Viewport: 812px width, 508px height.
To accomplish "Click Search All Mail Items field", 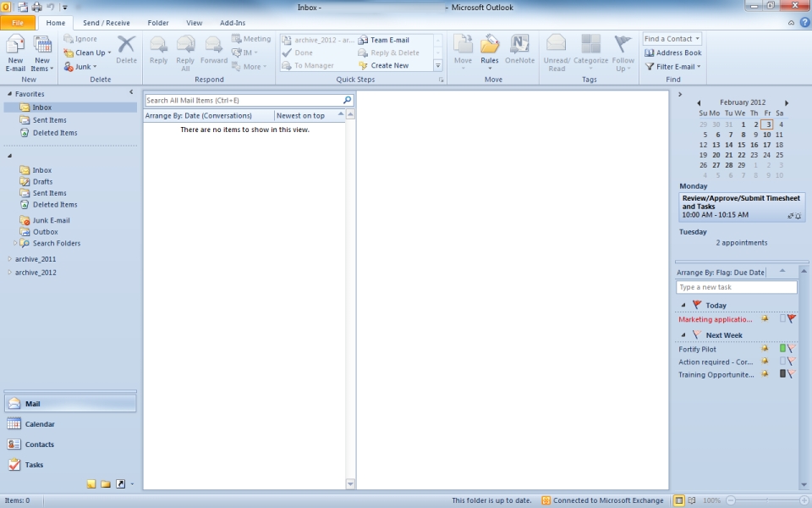I will (x=244, y=101).
